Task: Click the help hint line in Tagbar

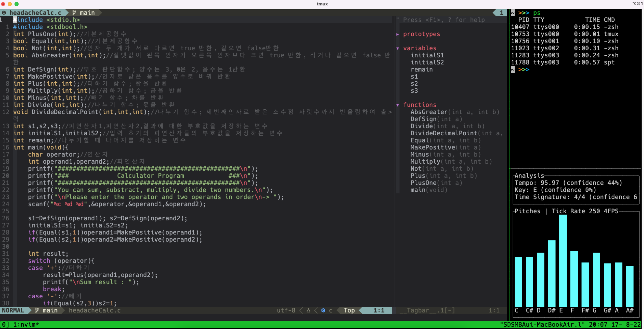Action: tap(440, 20)
